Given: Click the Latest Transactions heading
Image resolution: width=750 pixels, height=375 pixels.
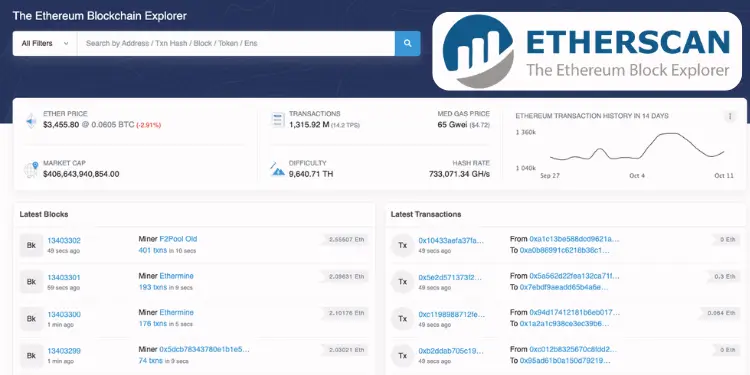Looking at the screenshot, I should tap(426, 214).
